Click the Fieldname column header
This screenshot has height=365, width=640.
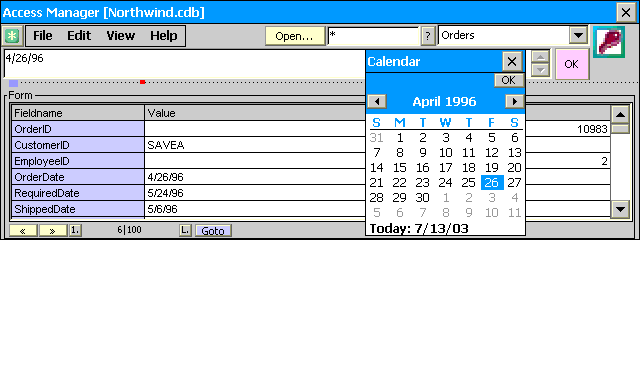[78, 113]
